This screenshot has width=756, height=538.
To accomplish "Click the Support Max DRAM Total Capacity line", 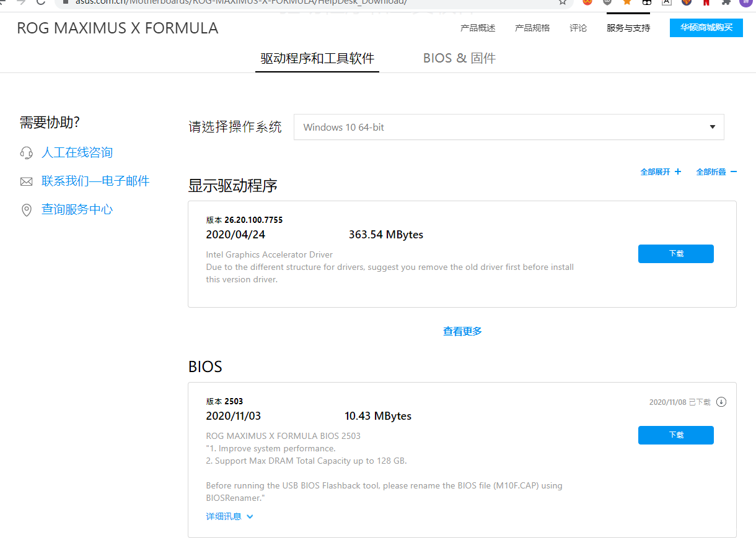I will (x=306, y=461).
